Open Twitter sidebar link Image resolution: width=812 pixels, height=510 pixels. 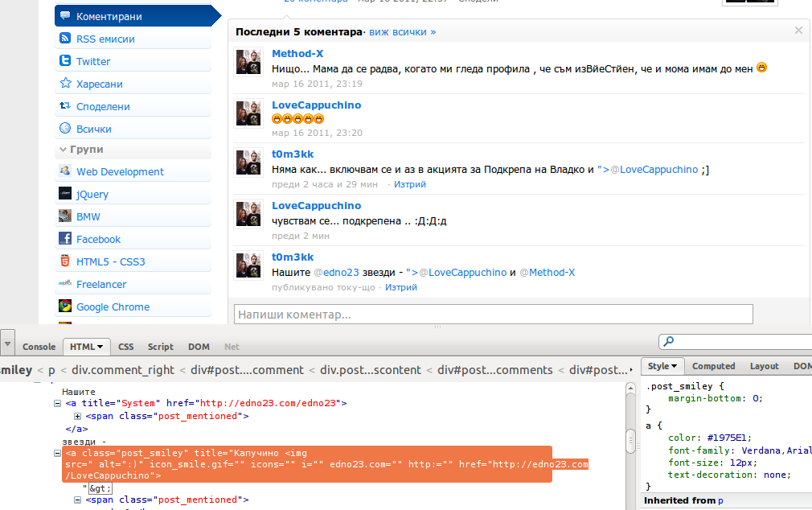[93, 61]
